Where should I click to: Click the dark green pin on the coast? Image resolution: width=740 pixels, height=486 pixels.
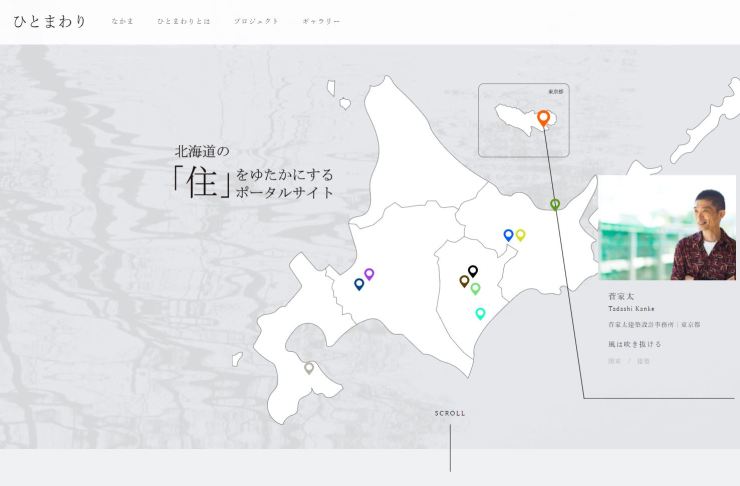555,204
